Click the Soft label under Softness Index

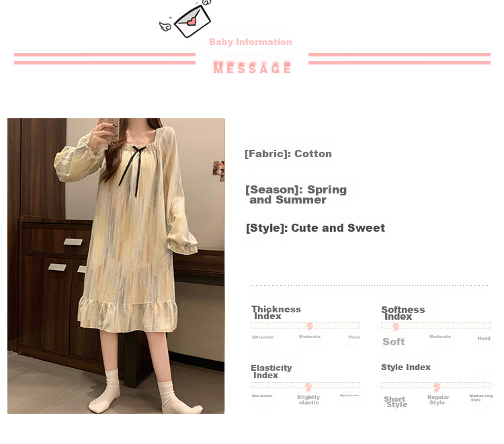click(x=393, y=341)
